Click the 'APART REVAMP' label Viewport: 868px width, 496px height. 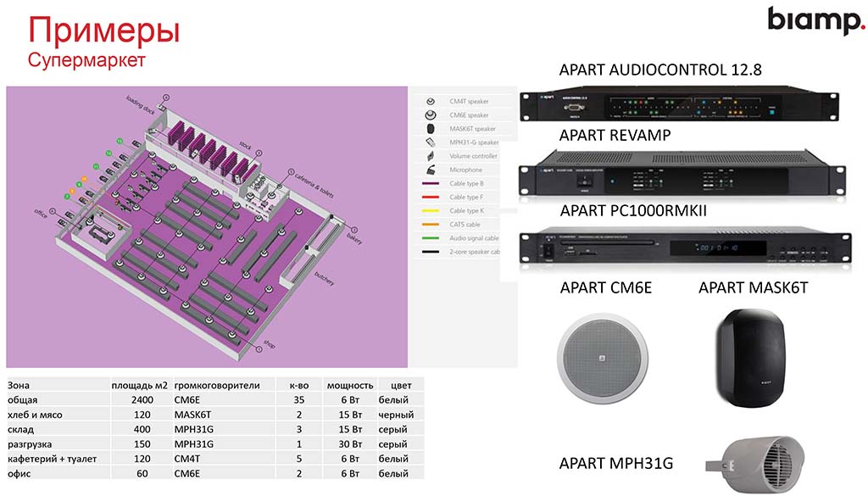coord(615,135)
